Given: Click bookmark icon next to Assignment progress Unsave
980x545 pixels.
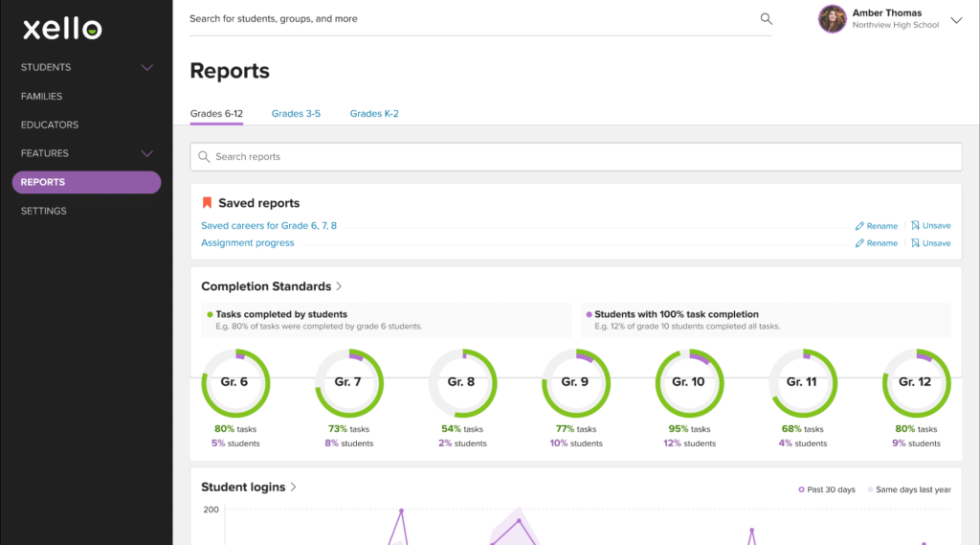Looking at the screenshot, I should click(x=915, y=242).
